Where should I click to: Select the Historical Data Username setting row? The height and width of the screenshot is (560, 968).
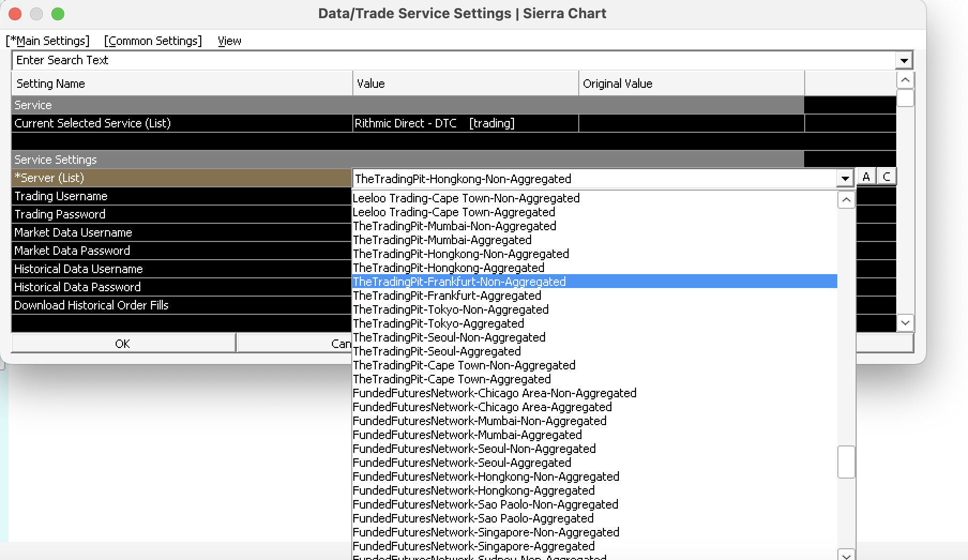(182, 269)
